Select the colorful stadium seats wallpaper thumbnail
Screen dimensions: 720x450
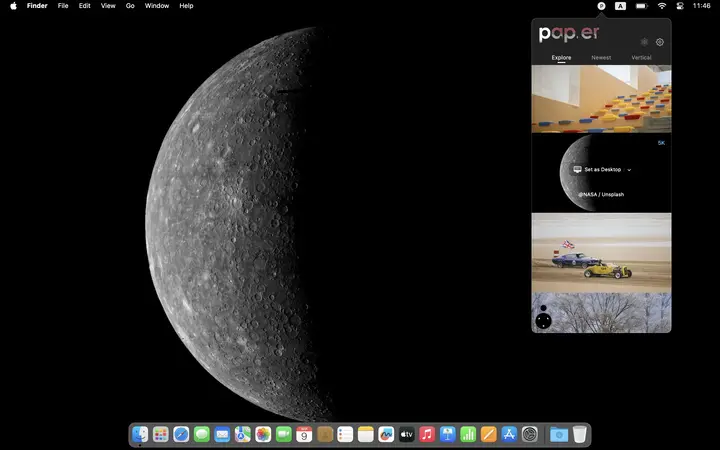(x=601, y=99)
